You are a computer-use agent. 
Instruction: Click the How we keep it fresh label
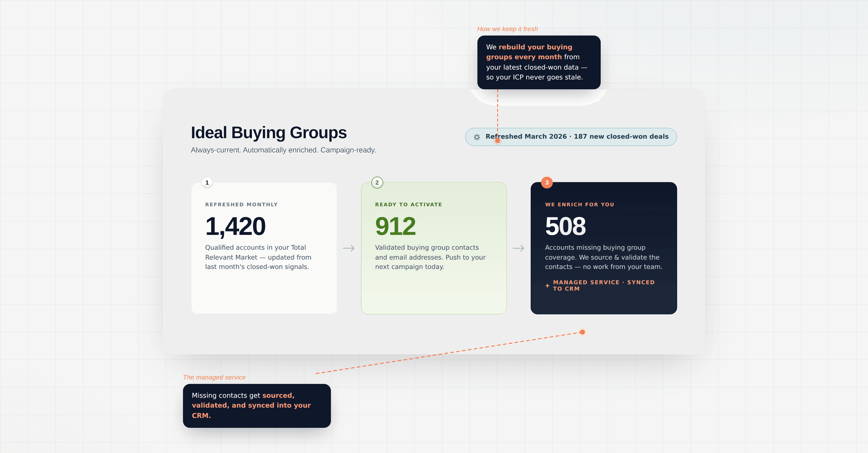point(508,29)
